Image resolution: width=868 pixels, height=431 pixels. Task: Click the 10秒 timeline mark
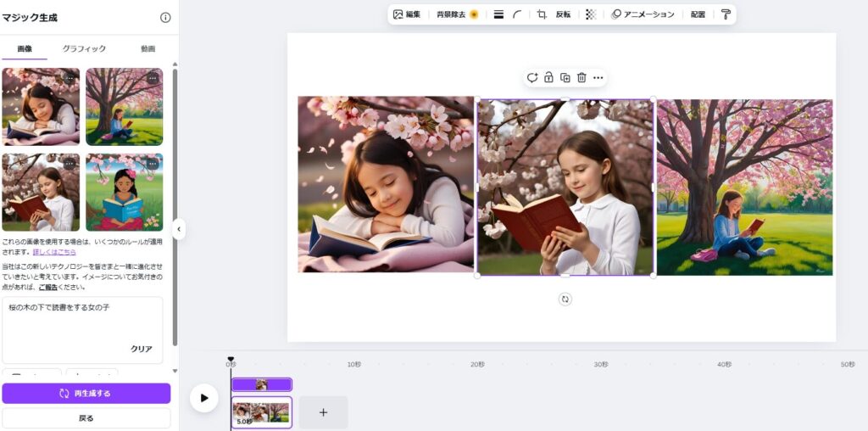coord(354,364)
